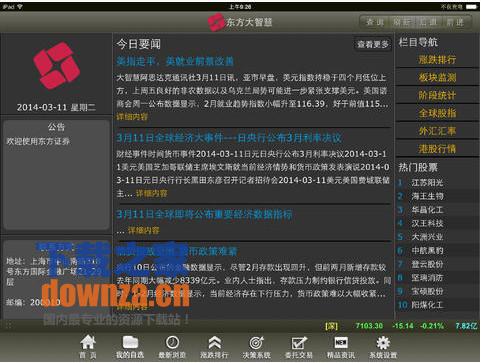Click 详细内容 after 利率决议 article summary
This screenshot has height=363, width=481.
click(152, 193)
